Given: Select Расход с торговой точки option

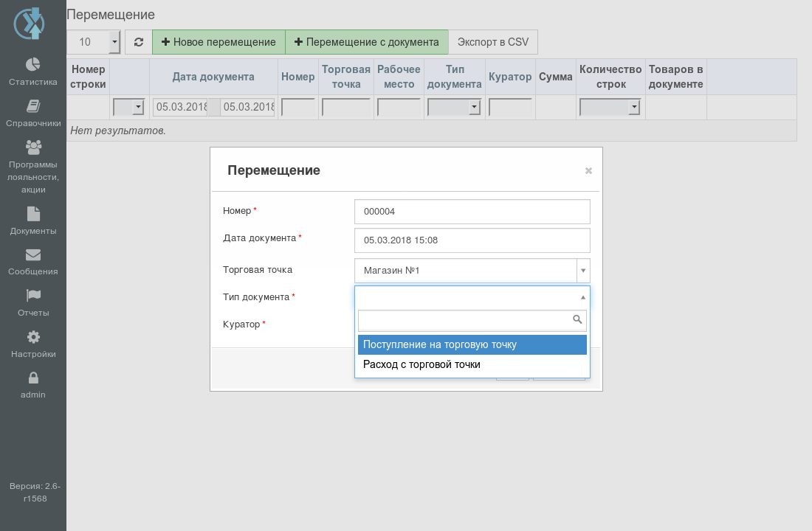Looking at the screenshot, I should [x=472, y=364].
